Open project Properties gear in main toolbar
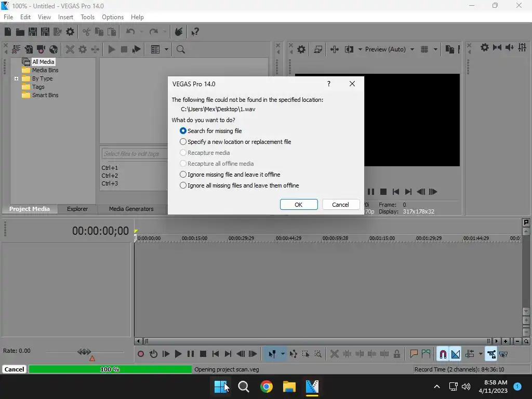 point(70,32)
